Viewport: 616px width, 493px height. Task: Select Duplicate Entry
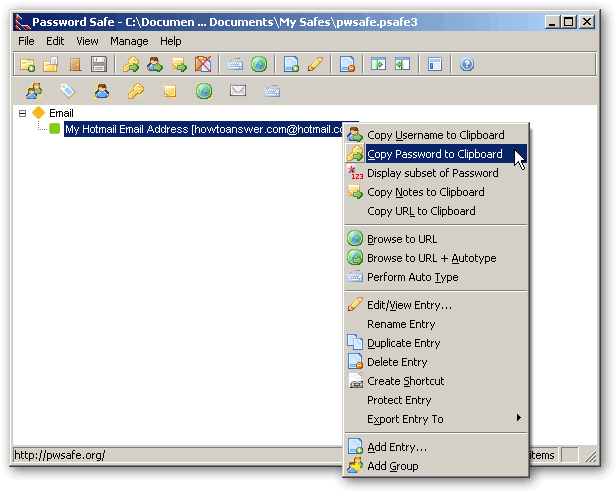[x=436, y=343]
